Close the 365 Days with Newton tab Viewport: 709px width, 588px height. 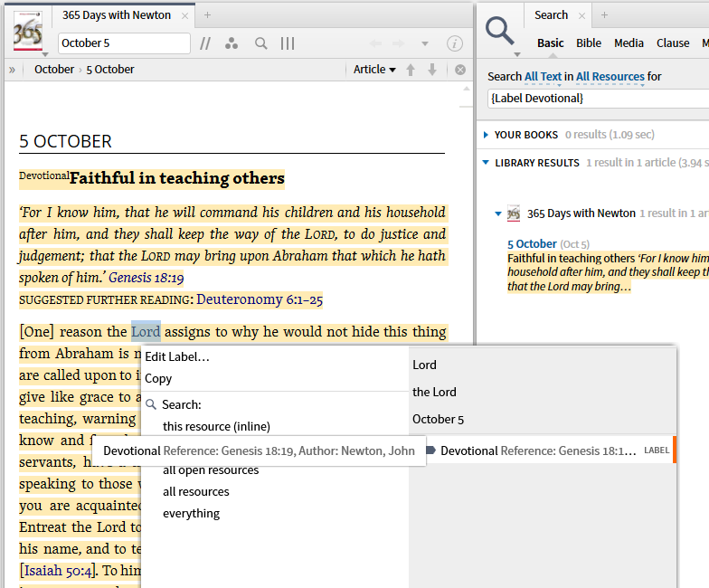click(184, 16)
